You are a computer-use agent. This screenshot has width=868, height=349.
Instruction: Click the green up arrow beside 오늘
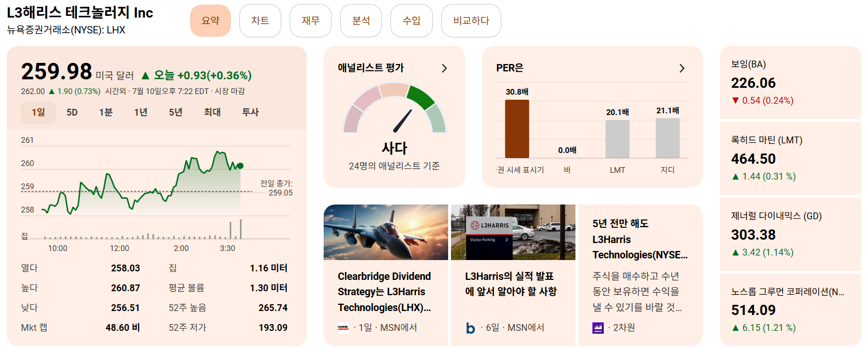(145, 75)
